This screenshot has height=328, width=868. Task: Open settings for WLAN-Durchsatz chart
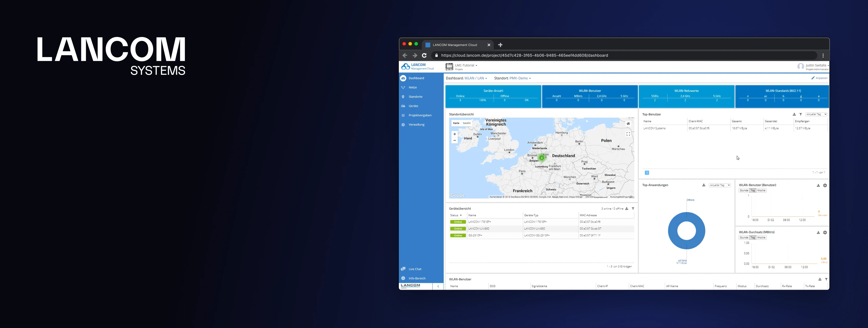(825, 232)
